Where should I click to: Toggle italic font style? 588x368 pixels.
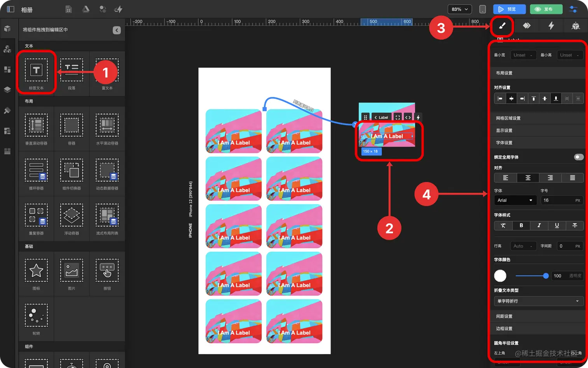[539, 225]
